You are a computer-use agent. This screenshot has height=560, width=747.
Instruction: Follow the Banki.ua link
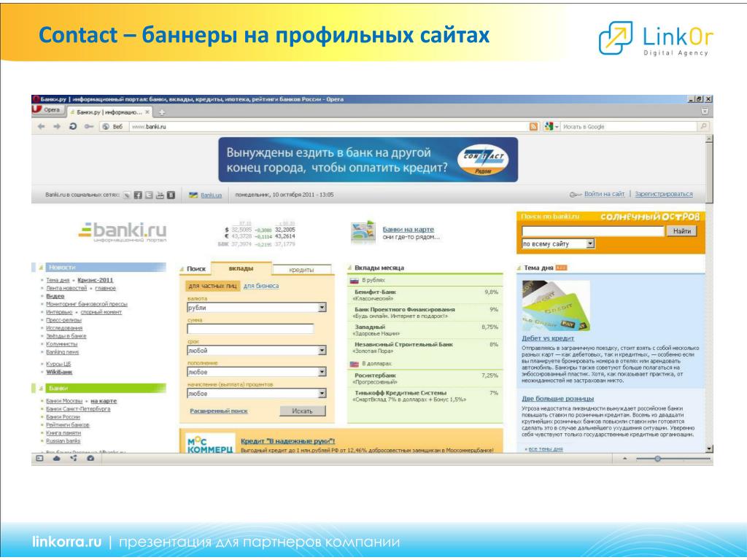tap(211, 195)
